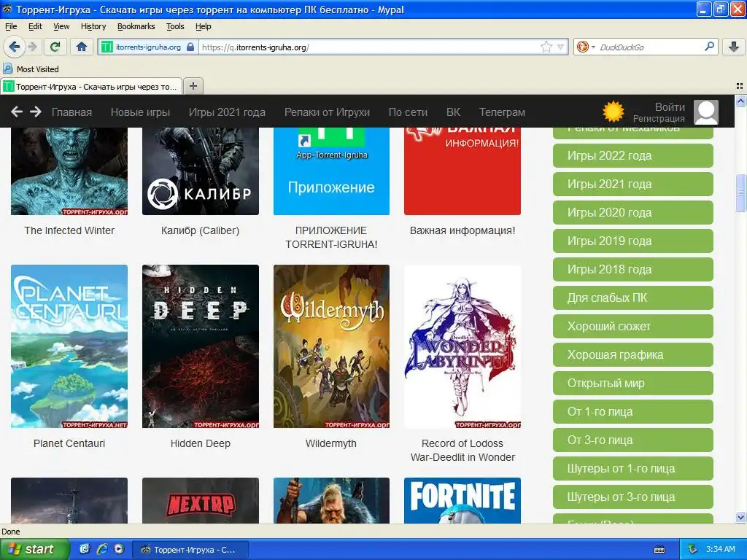The image size is (747, 560).
Task: Click the Игры 2022 года sidebar button
Action: click(632, 156)
